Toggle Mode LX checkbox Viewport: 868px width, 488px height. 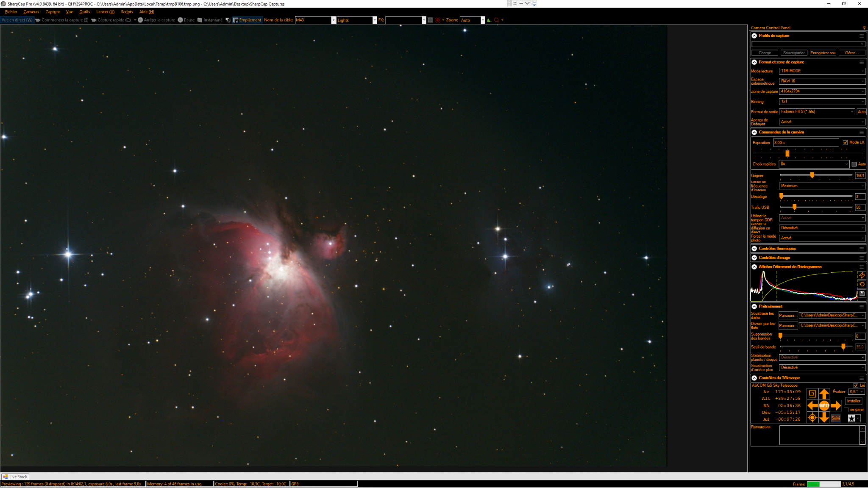(x=845, y=142)
